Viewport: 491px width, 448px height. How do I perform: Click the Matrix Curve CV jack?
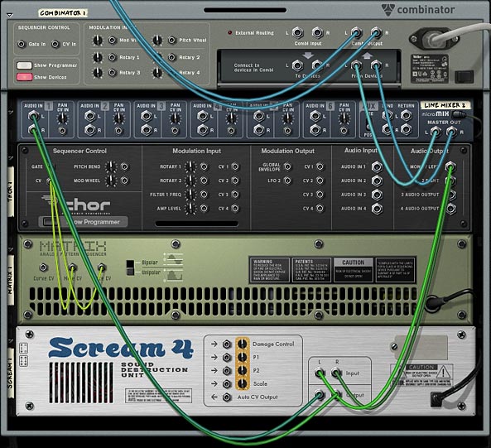43,267
